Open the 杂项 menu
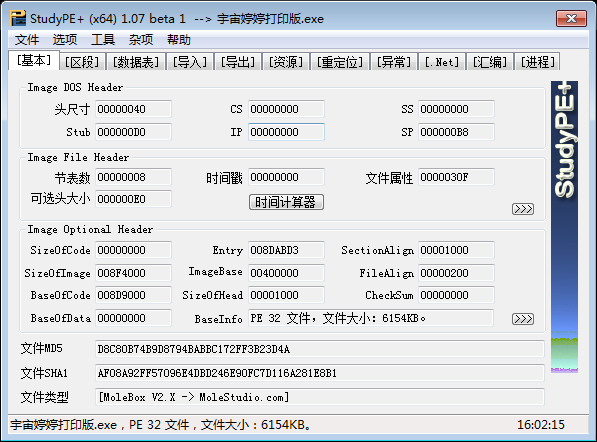 tap(141, 40)
